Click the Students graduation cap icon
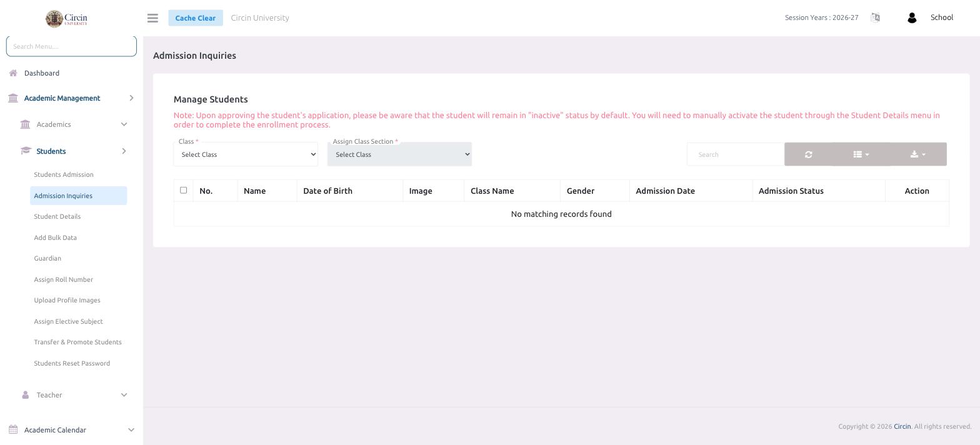The height and width of the screenshot is (445, 980). 26,151
